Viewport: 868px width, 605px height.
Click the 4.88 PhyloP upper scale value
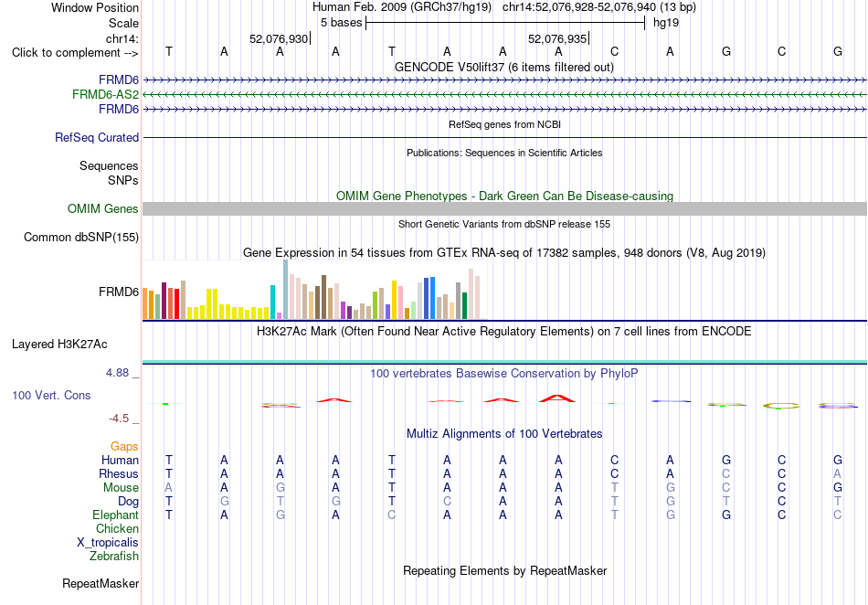(x=117, y=373)
